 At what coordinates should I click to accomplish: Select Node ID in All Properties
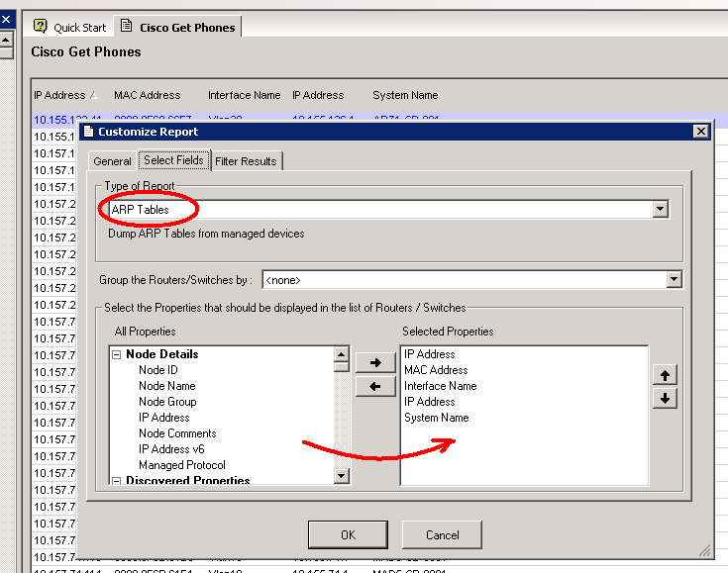(158, 370)
